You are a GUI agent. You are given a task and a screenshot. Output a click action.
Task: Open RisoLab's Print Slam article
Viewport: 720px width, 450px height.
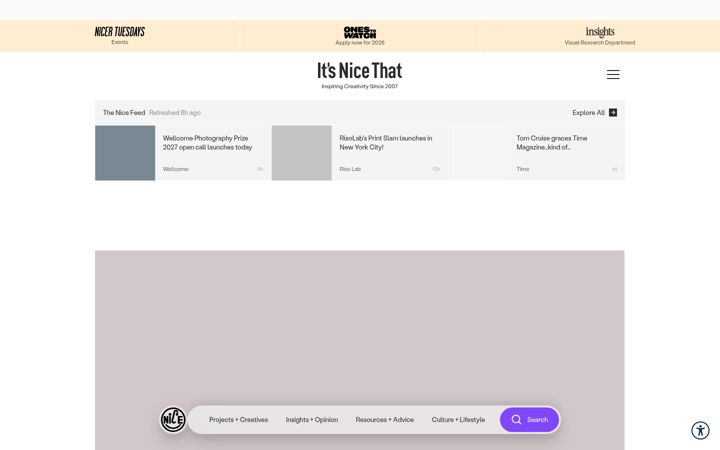386,143
